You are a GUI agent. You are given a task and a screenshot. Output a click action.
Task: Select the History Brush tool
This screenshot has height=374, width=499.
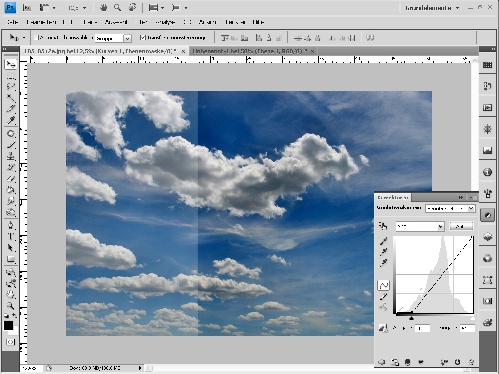11,167
